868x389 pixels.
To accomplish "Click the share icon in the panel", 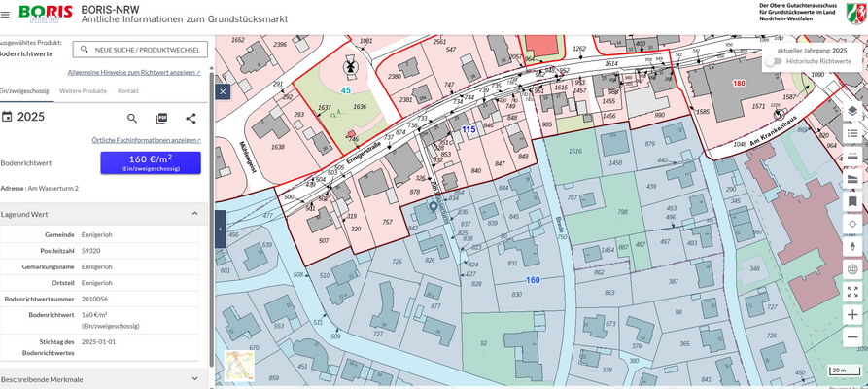I will [191, 118].
